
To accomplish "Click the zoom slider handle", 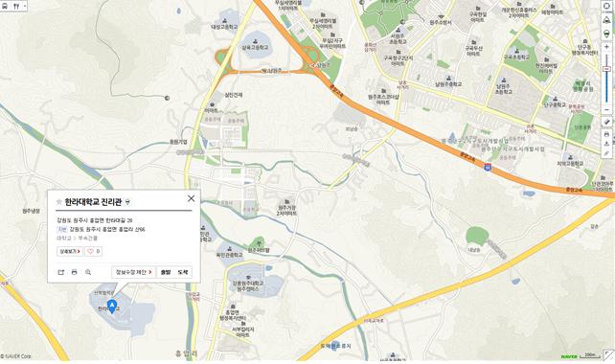I will click(606, 69).
